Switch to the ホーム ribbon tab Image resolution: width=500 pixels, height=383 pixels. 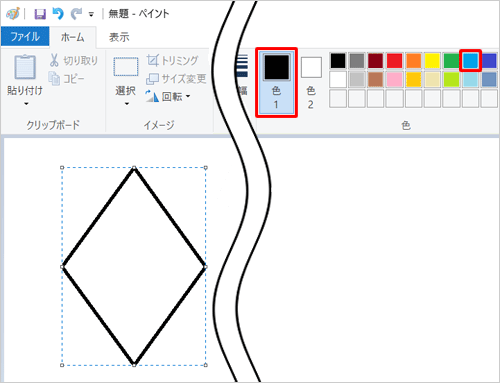[x=73, y=37]
